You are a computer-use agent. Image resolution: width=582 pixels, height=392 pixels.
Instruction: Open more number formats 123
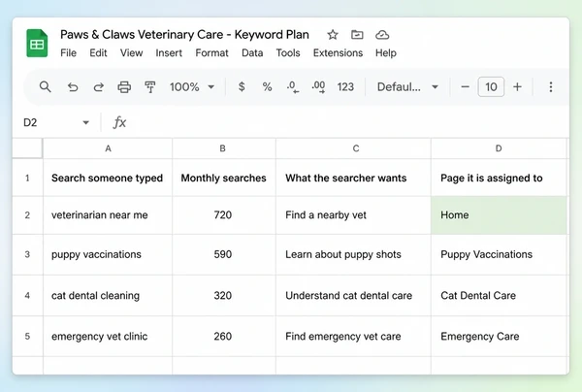(345, 87)
